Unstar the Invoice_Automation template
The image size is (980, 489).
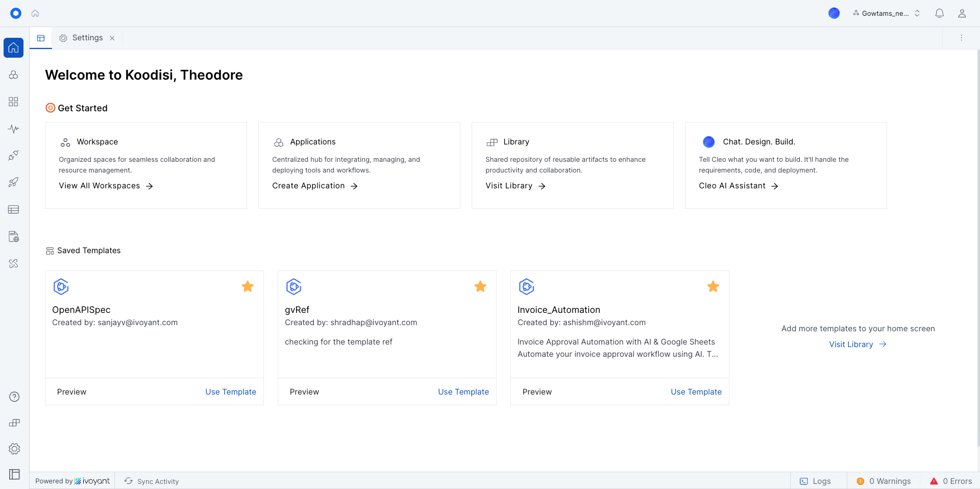[x=713, y=286]
